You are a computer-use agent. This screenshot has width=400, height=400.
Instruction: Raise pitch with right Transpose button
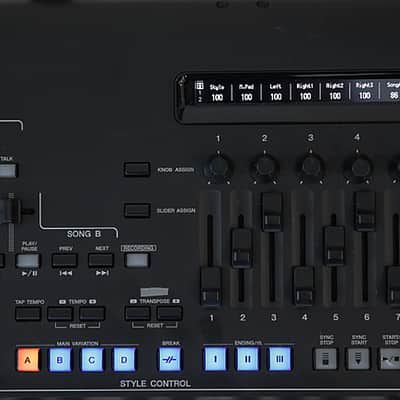pos(169,313)
